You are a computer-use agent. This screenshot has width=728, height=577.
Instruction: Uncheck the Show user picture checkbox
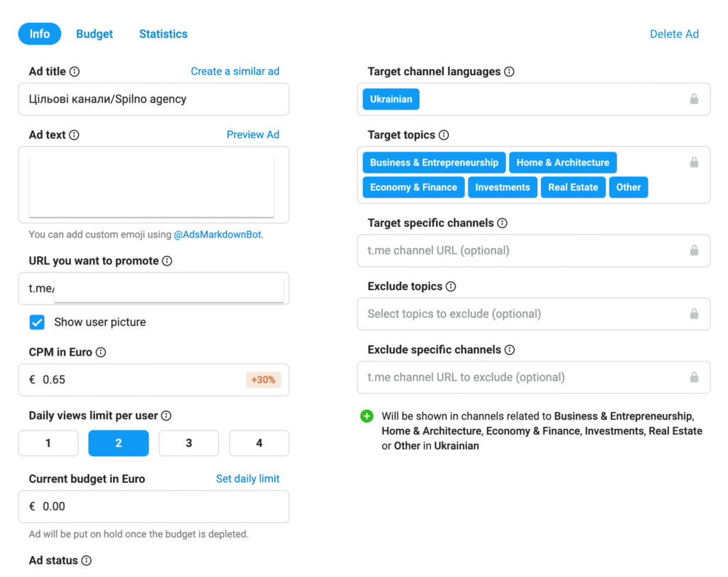point(37,322)
